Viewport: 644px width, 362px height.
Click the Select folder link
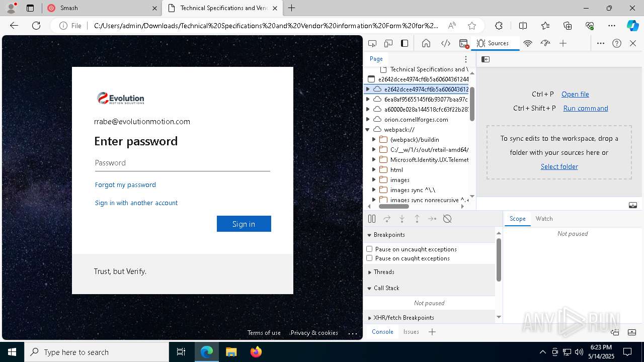(559, 166)
